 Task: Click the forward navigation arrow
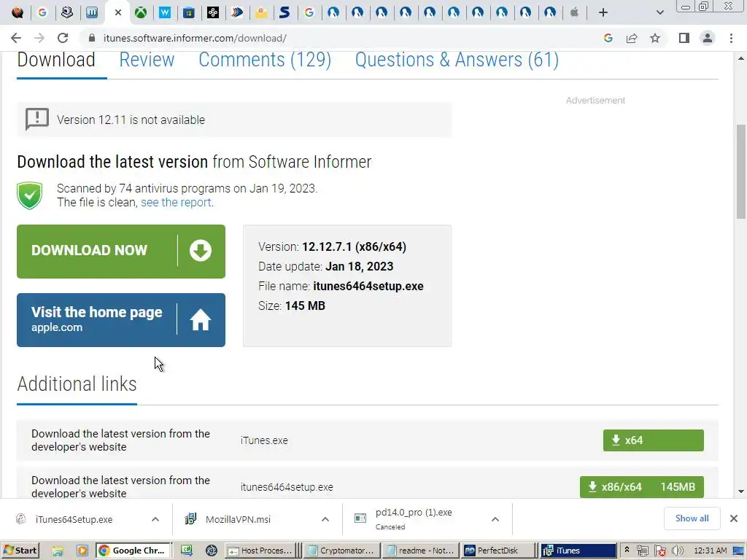coord(39,38)
